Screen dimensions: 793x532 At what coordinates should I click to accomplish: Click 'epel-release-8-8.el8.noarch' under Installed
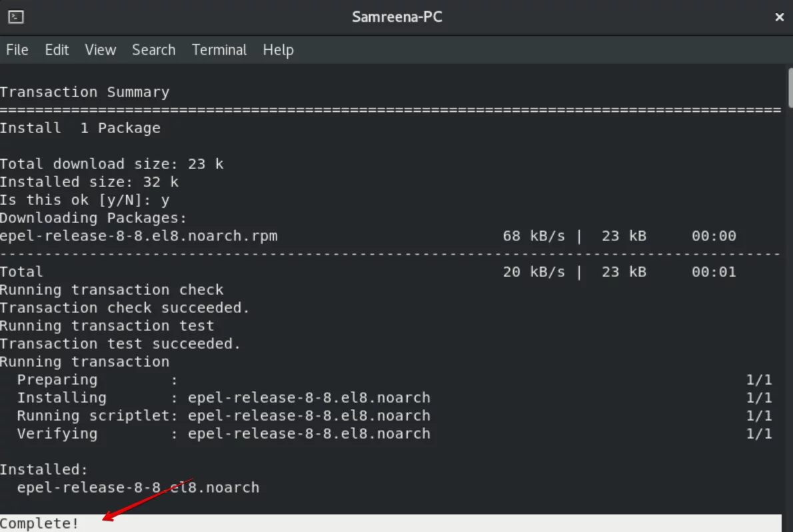click(138, 487)
